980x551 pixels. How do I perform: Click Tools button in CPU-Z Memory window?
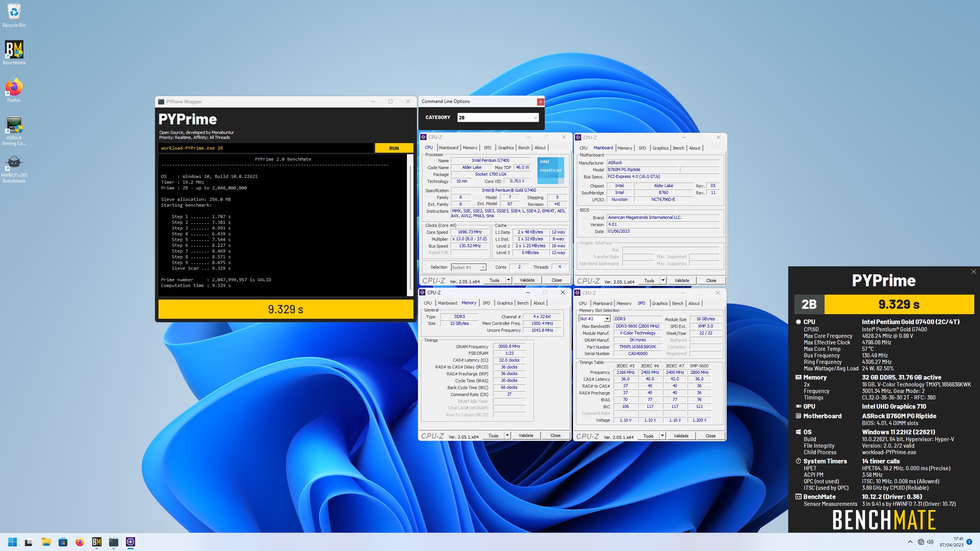[493, 435]
